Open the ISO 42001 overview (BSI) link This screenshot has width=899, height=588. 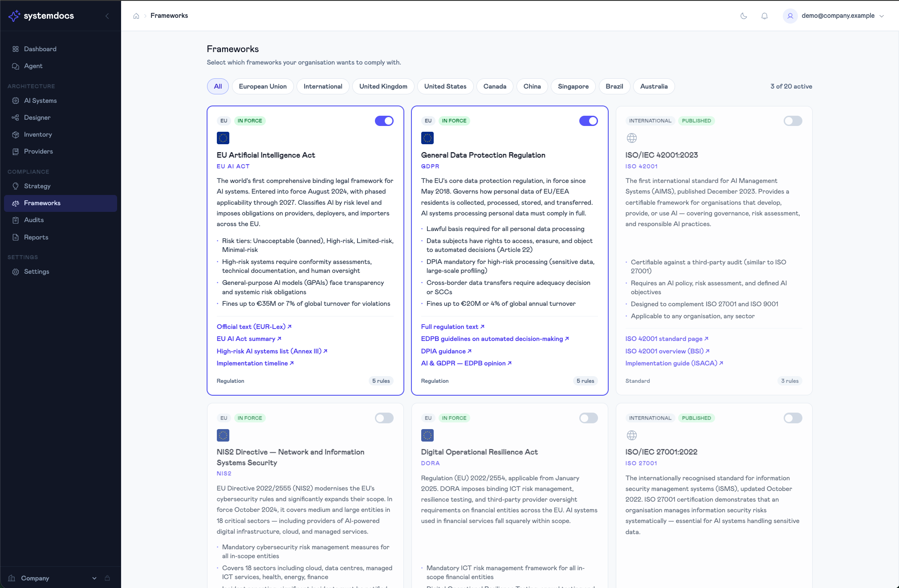667,351
